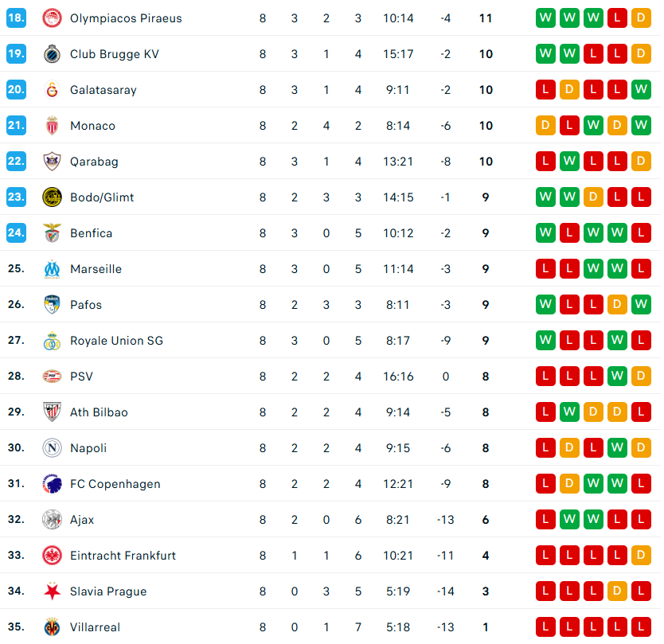Click Bodo/Glimt's first green W form badge
Screen dimensions: 664x644
pos(545,197)
